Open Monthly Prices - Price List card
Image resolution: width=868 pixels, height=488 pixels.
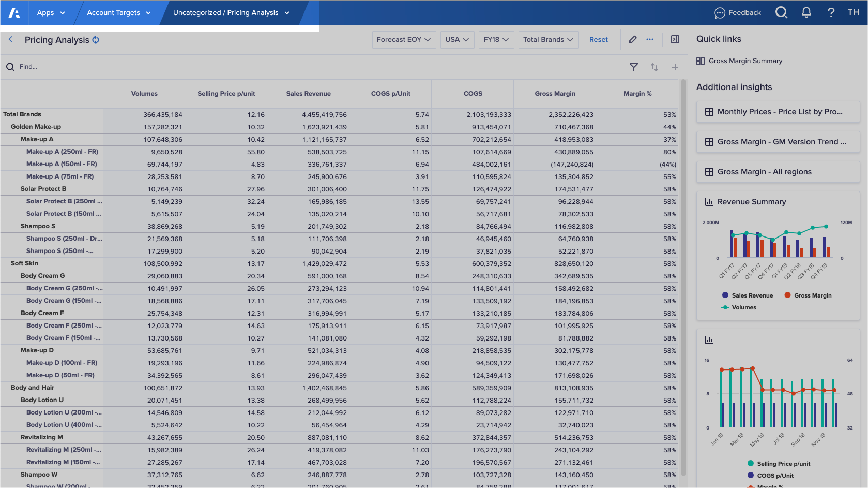point(778,112)
